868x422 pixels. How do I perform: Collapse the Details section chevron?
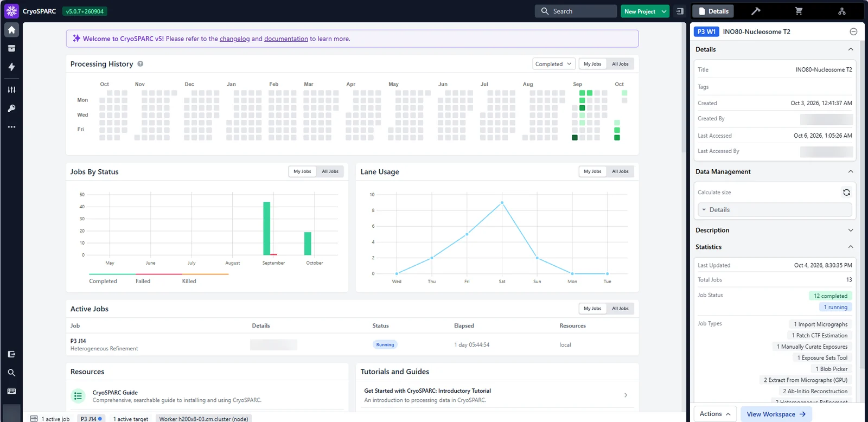pyautogui.click(x=851, y=49)
